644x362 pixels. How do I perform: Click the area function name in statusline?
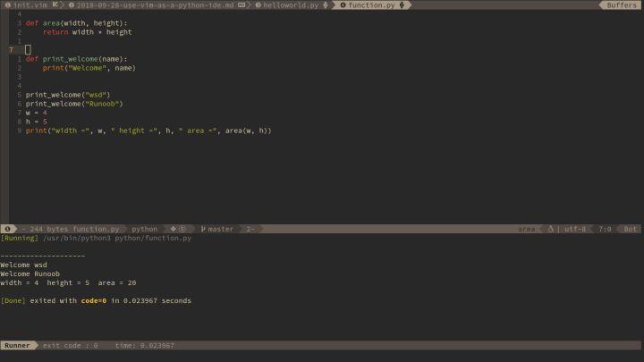(526, 229)
